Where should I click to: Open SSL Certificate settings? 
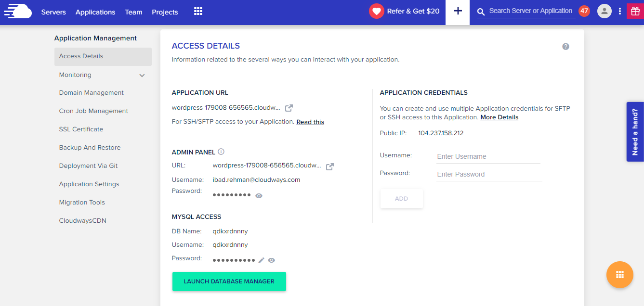point(81,129)
